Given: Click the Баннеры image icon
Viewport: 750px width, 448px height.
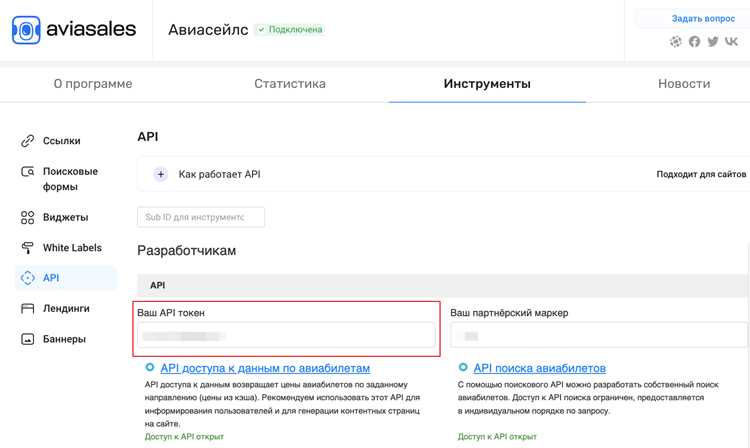Looking at the screenshot, I should pos(28,339).
